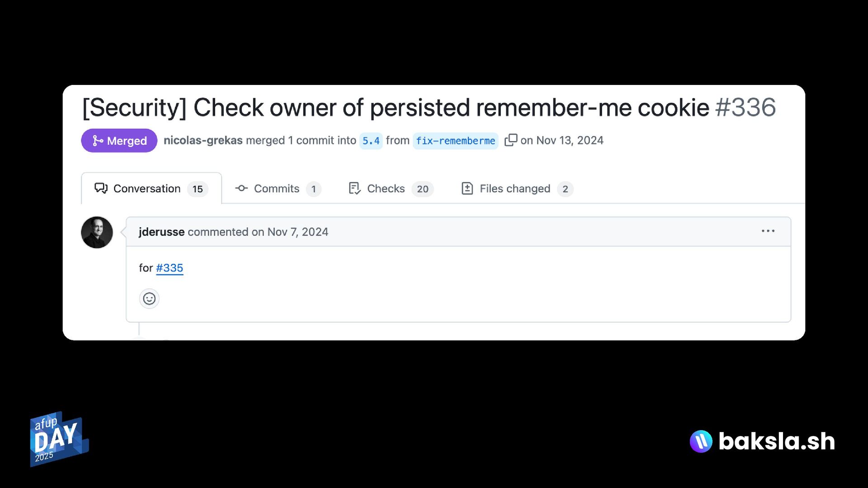Screen dimensions: 868x488
Task: Click the jderusse author name
Action: point(161,232)
